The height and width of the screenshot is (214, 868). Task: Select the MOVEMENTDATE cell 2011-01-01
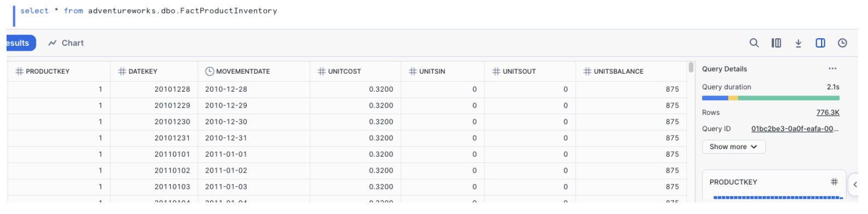click(x=254, y=154)
